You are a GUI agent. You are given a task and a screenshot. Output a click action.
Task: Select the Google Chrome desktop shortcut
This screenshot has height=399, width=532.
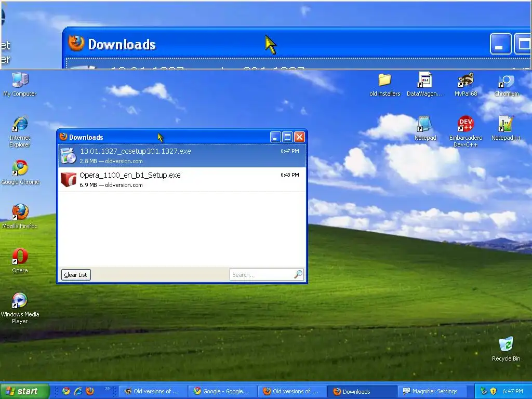tap(20, 172)
